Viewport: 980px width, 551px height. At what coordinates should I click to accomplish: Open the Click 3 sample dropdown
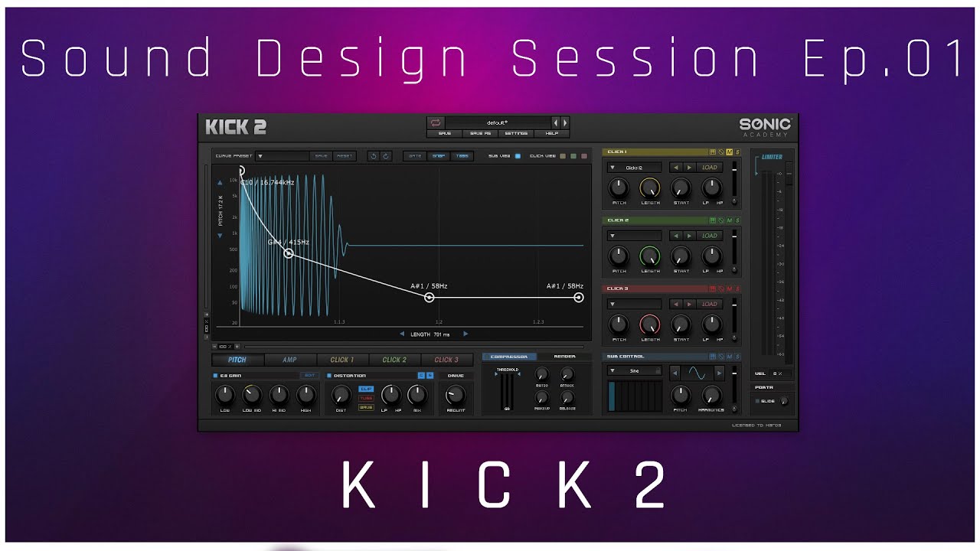tap(635, 304)
